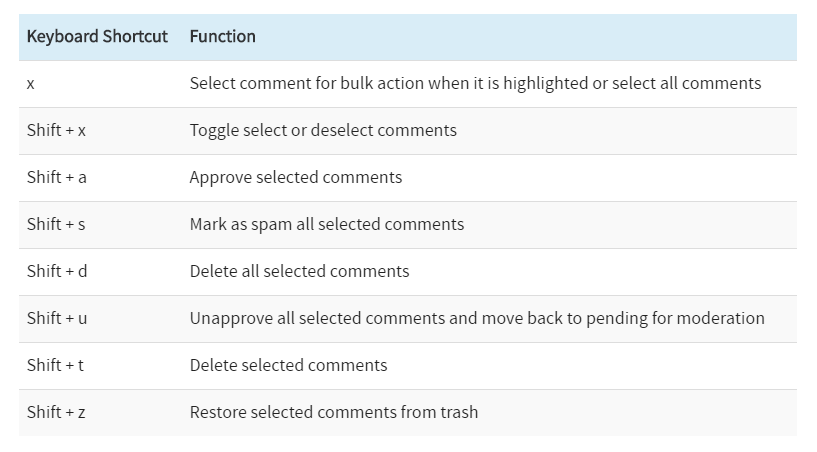Image resolution: width=817 pixels, height=452 pixels.
Task: Click the words "pending for moderation"
Action: click(675, 319)
